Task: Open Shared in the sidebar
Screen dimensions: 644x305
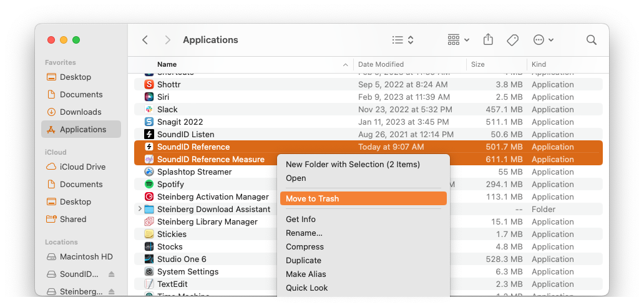Action: click(x=81, y=219)
